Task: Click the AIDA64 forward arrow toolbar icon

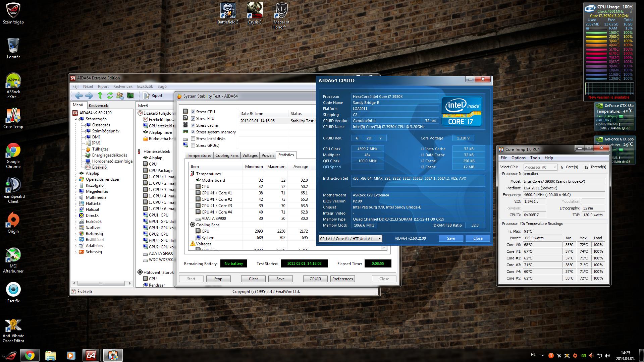Action: tap(89, 96)
